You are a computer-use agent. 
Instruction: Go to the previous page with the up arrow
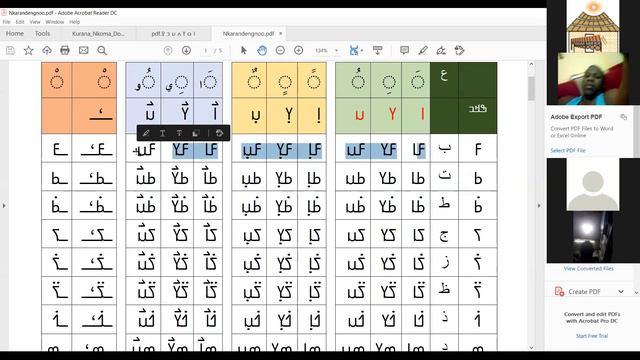click(168, 51)
